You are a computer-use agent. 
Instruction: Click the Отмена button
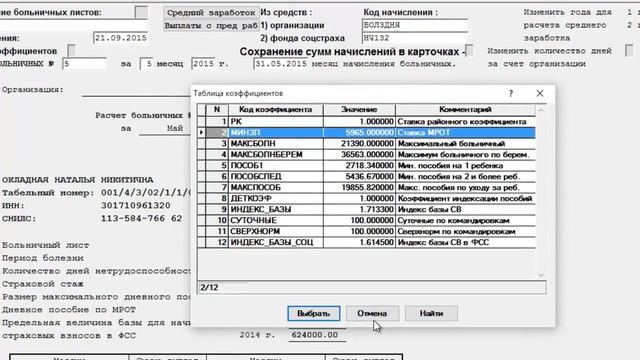(372, 313)
